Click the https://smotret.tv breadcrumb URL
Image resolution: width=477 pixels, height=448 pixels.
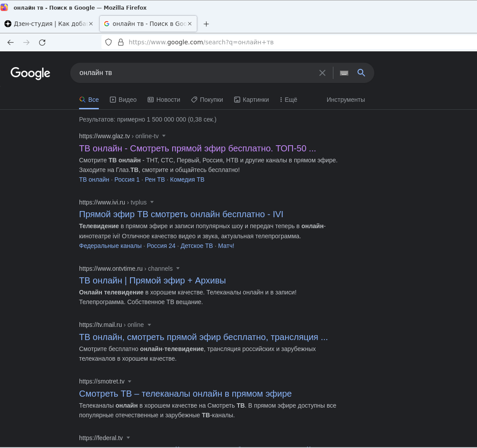pyautogui.click(x=101, y=381)
